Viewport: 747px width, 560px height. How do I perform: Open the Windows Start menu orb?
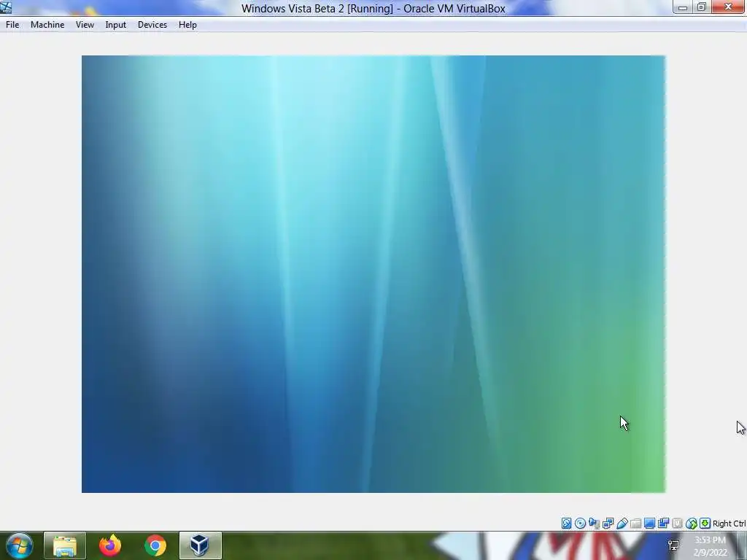click(x=19, y=545)
